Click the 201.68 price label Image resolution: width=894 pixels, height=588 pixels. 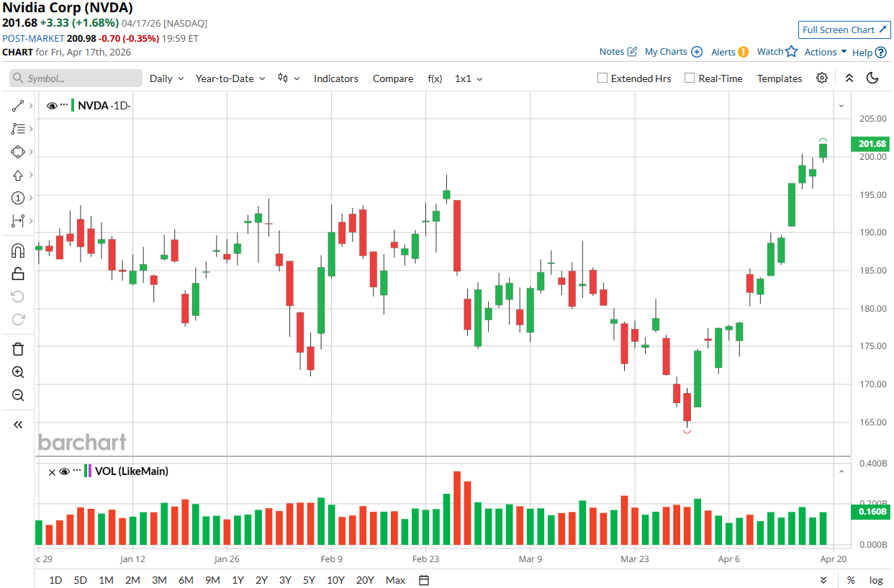[x=871, y=144]
